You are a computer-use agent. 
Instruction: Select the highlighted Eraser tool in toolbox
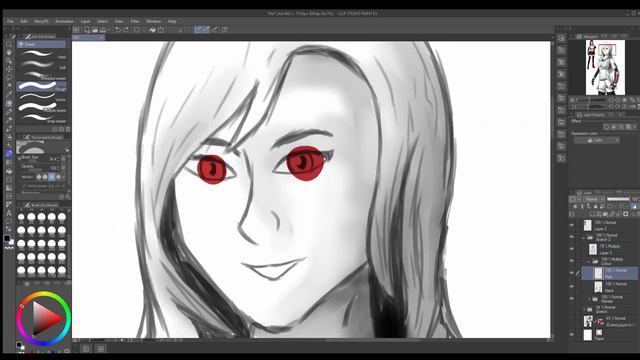pyautogui.click(x=9, y=153)
